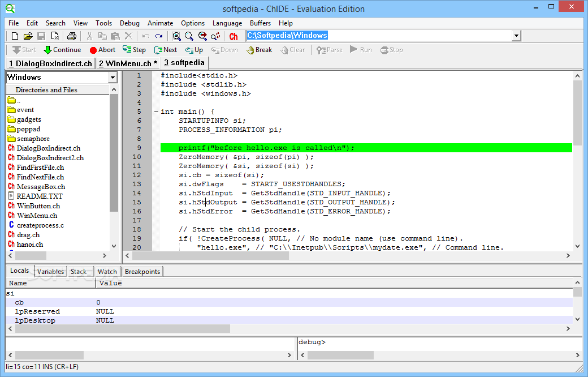Switch to the DialogBoxIndirect.ch buffer tab

pyautogui.click(x=50, y=63)
